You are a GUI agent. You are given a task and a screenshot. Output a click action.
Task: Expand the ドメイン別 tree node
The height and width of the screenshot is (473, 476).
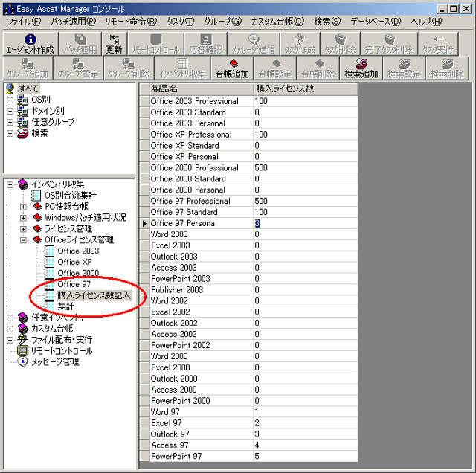pyautogui.click(x=10, y=111)
